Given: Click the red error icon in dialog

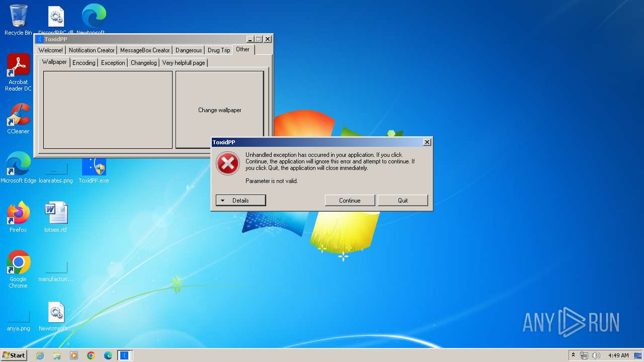Looking at the screenshot, I should [228, 163].
